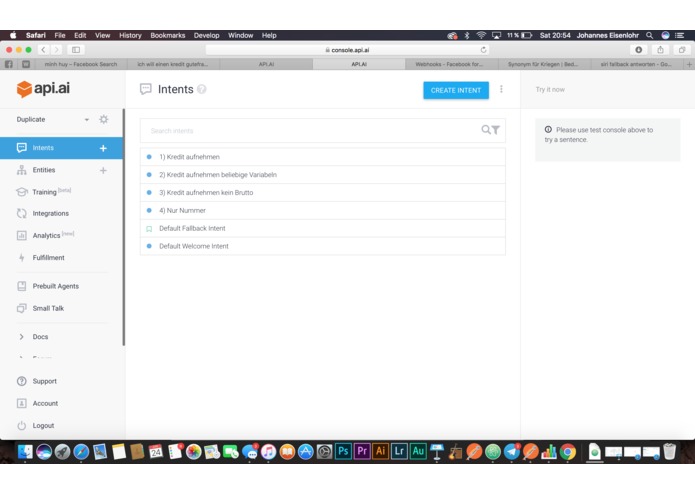Switch to 'Ich will einen kredit' tab
695x494 pixels.
coord(173,64)
